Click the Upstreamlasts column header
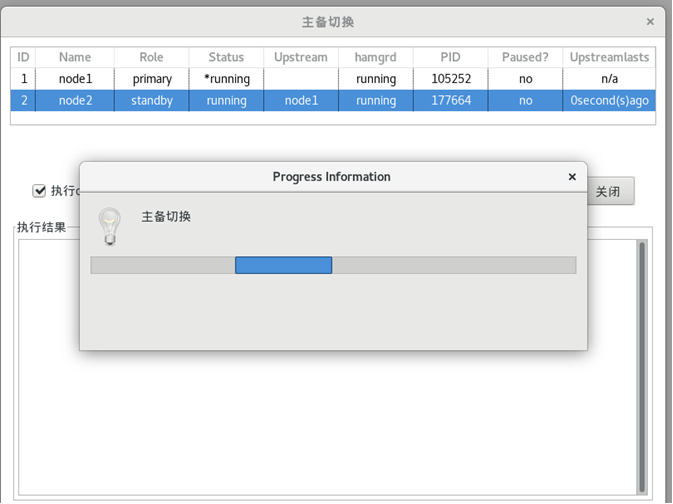673x504 pixels. (608, 57)
